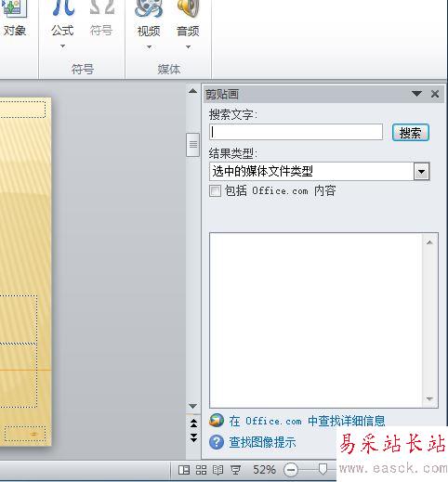Click the 搜索 button

click(x=411, y=133)
